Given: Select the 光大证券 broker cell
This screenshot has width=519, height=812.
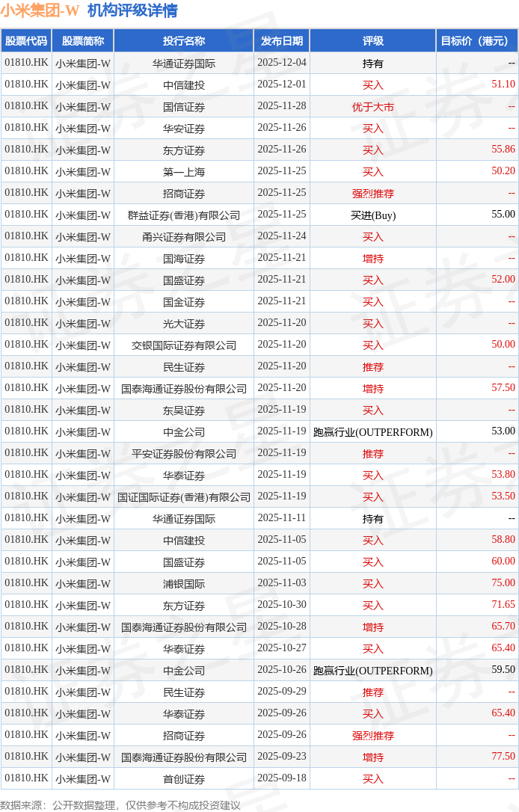Looking at the screenshot, I should [x=184, y=324].
